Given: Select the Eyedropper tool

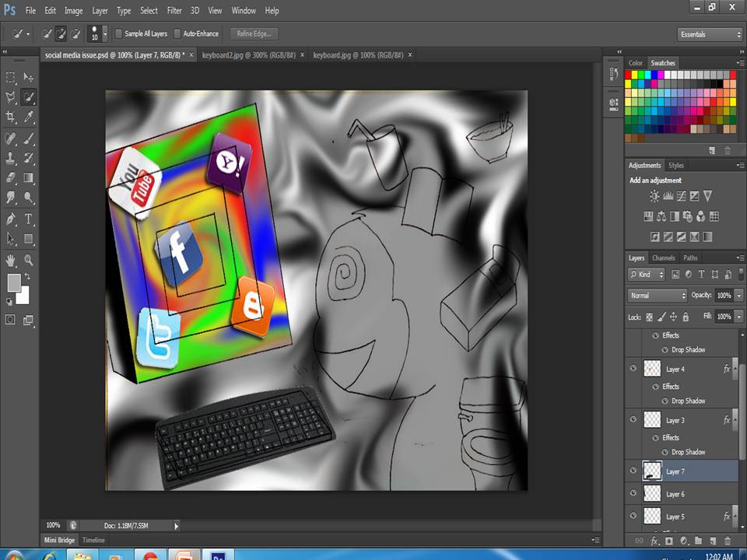Looking at the screenshot, I should click(29, 117).
